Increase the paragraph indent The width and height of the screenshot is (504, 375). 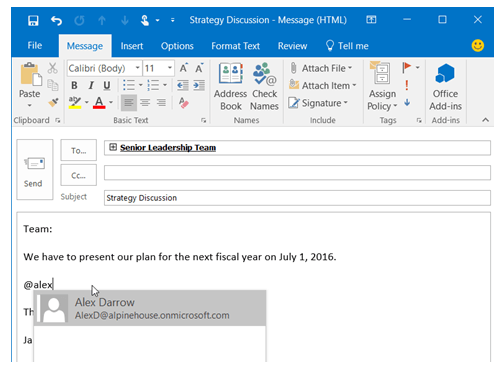(199, 85)
